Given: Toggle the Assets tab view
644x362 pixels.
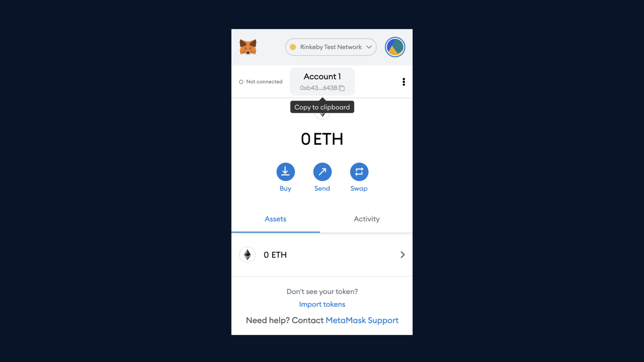Looking at the screenshot, I should (275, 219).
